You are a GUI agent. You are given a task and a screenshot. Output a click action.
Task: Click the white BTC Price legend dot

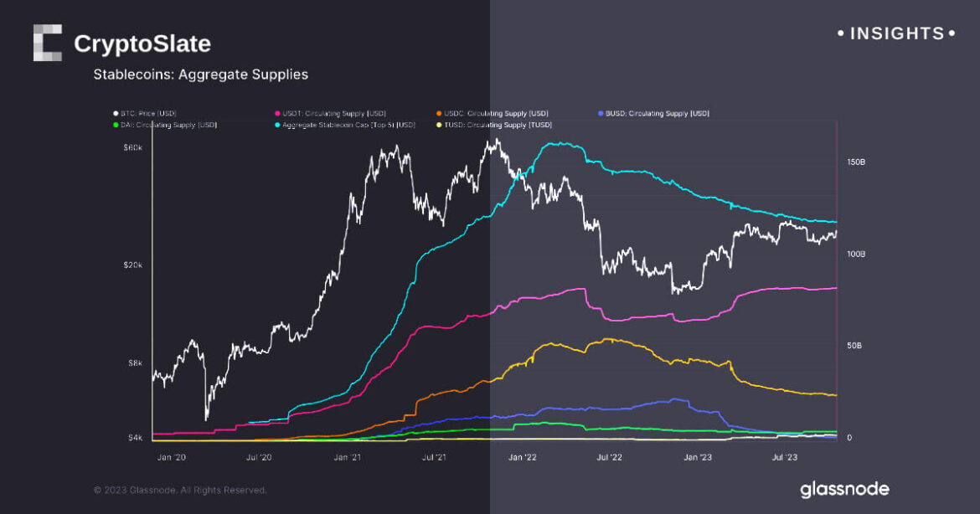coord(116,113)
